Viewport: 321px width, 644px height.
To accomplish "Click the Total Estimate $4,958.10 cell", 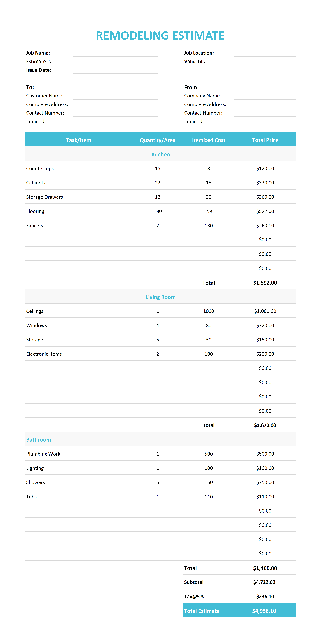I will point(264,611).
